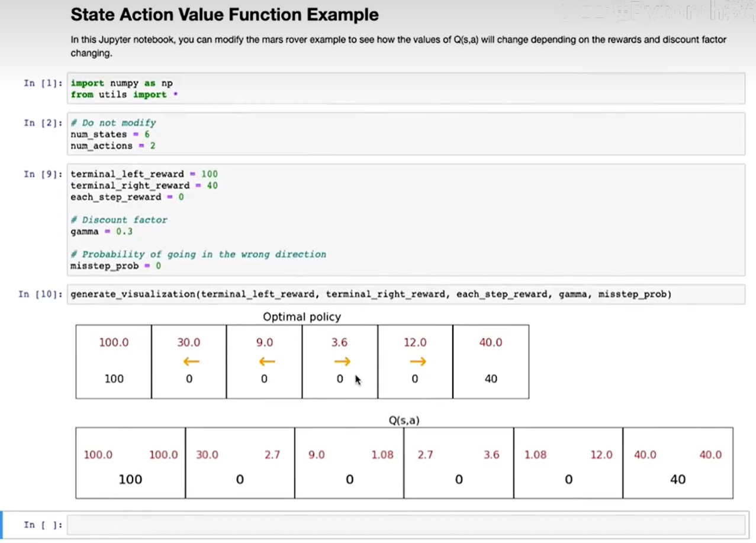This screenshot has height=543, width=756.
Task: Click value 9.0 in the Optimal policy table
Action: 265,342
